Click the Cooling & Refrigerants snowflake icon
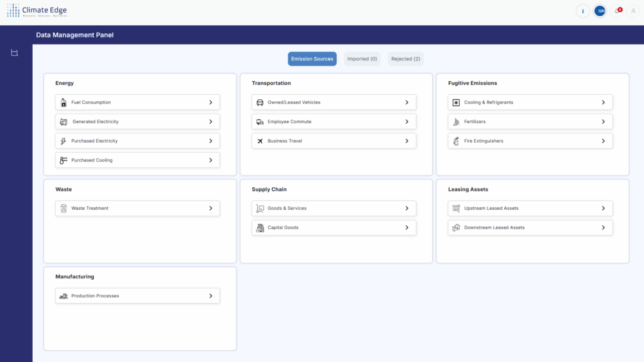Image resolution: width=644 pixels, height=362 pixels. click(456, 102)
